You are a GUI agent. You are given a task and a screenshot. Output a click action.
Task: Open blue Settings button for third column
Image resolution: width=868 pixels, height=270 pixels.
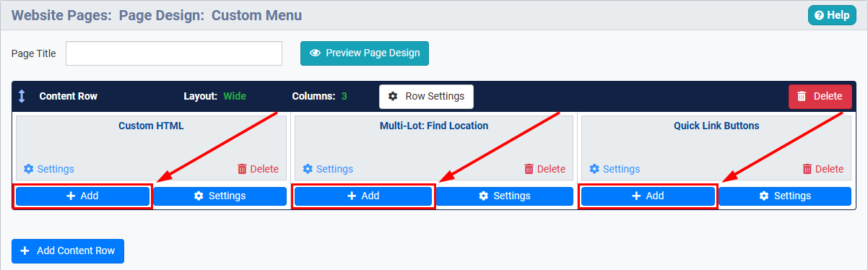785,196
